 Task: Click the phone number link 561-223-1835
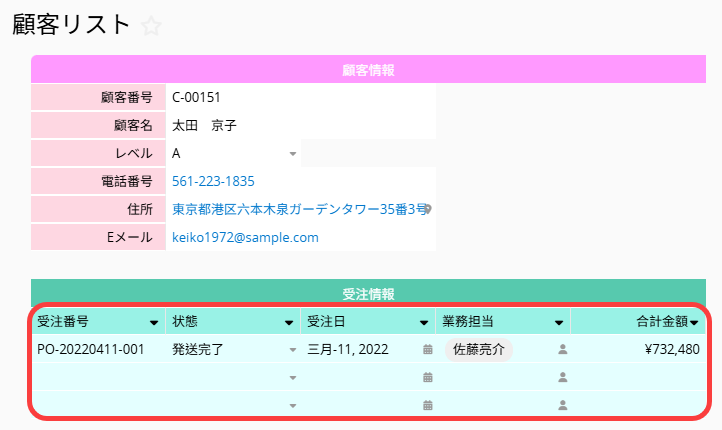point(213,182)
